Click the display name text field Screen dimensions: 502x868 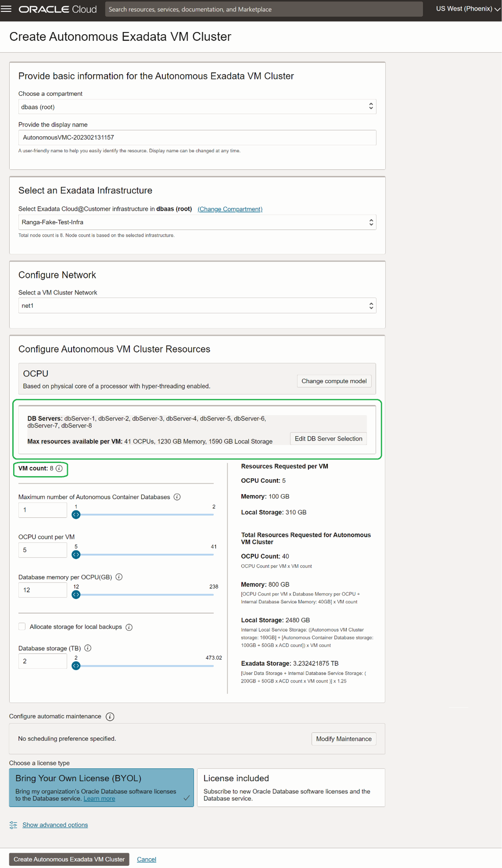point(197,138)
